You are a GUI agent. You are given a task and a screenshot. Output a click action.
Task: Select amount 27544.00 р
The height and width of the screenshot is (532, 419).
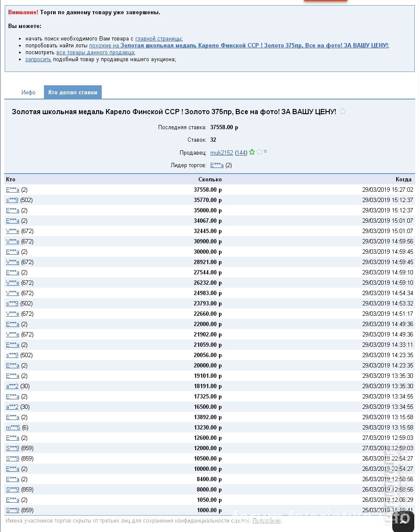pyautogui.click(x=208, y=272)
